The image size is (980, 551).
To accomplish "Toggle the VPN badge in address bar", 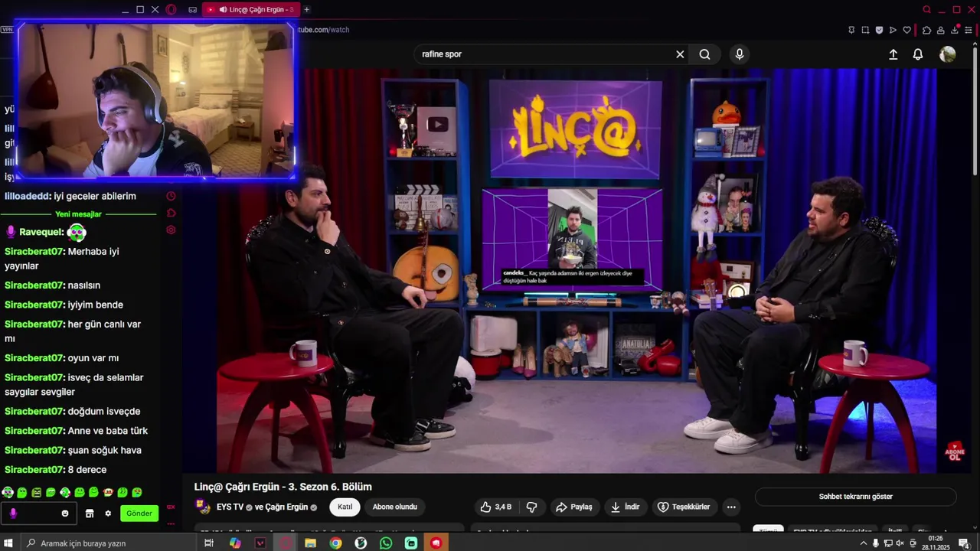I will [8, 29].
